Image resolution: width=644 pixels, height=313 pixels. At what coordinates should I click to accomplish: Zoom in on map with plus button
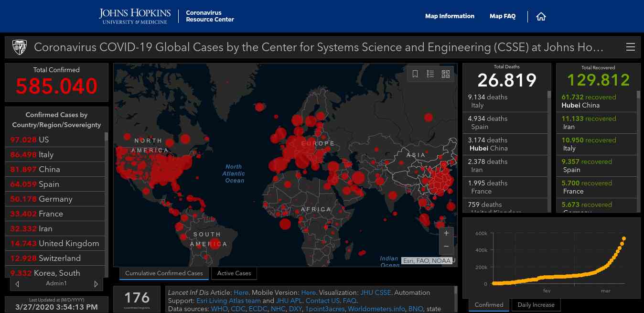click(446, 234)
